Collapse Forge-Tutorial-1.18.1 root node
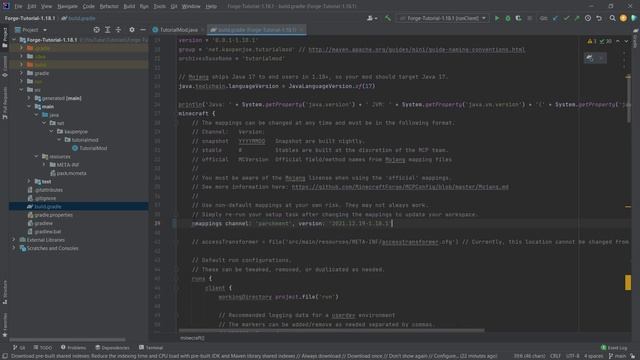640x360 pixels. pos(14,40)
